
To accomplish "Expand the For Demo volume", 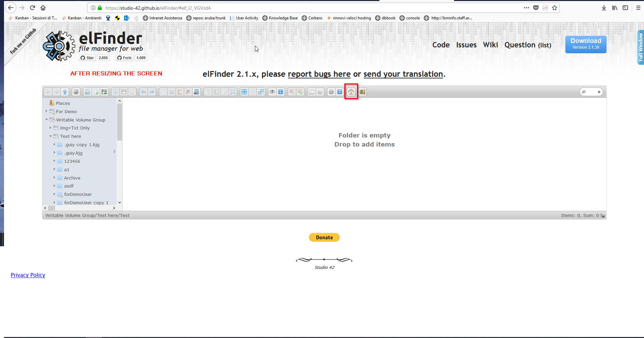I will coord(46,111).
